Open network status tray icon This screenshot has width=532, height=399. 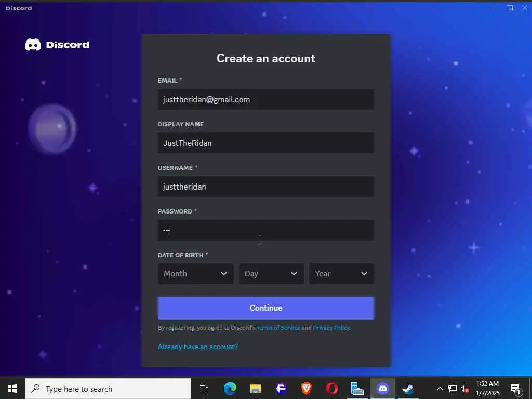453,389
